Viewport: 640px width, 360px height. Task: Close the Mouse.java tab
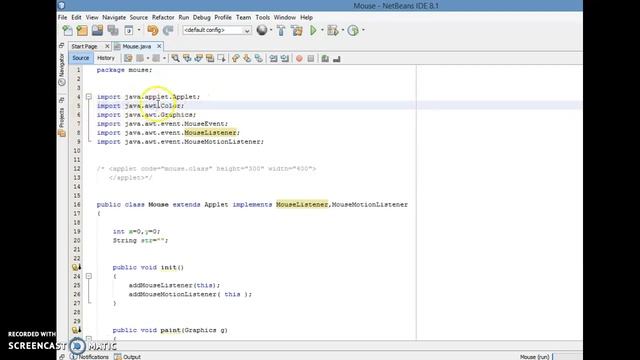159,46
